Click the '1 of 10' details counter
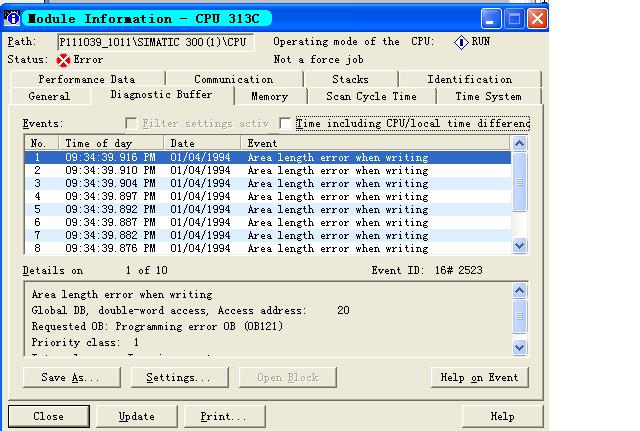640x431 pixels. [147, 270]
